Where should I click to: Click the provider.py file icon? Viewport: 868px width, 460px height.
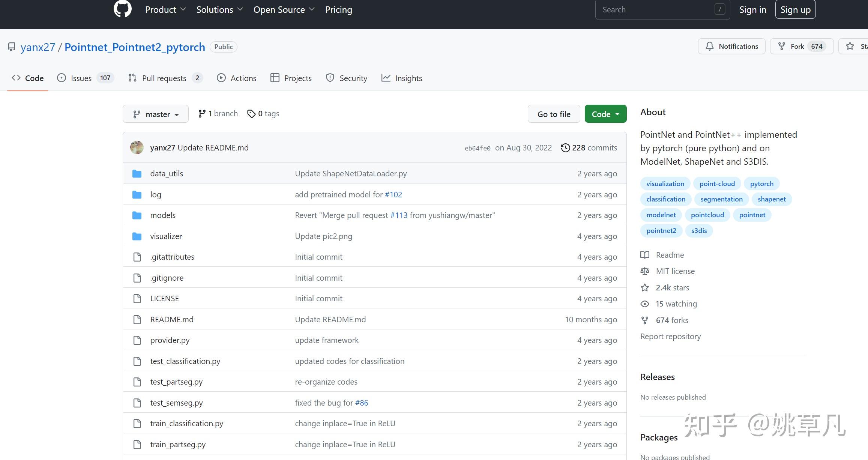click(x=137, y=340)
